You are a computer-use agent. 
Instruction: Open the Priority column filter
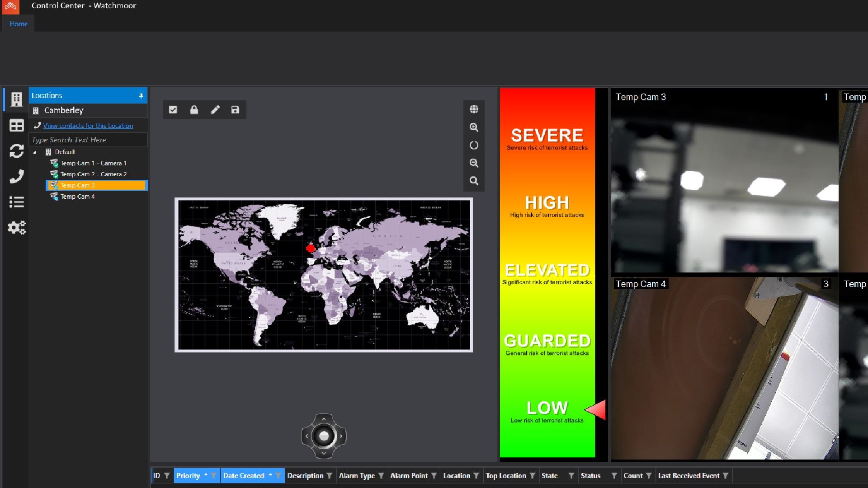[213, 476]
